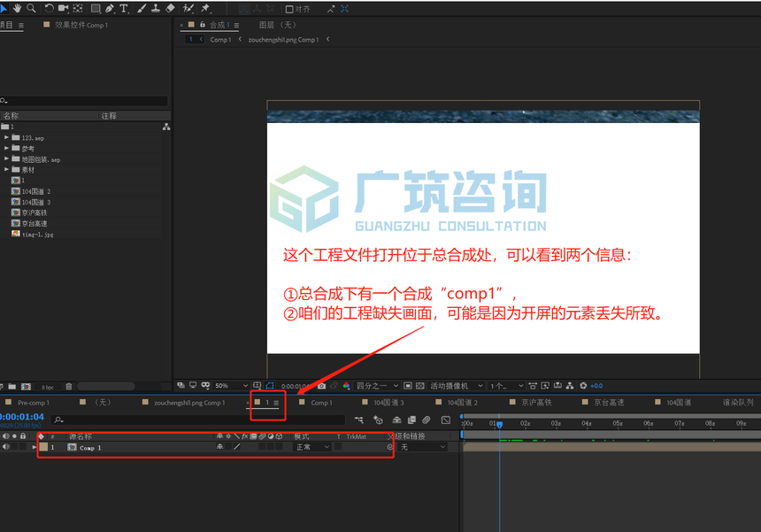Click zouchengshi1.png Comp 1 breadcrumb
The image size is (761, 532).
283,39
